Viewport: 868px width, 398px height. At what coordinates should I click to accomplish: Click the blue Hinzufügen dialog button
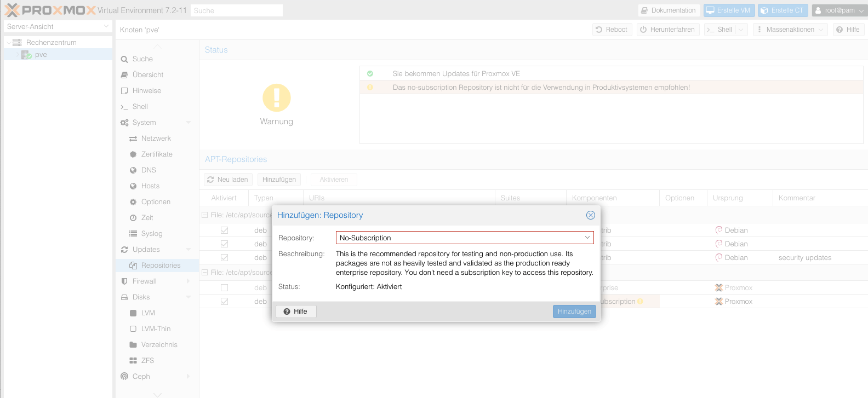coord(574,312)
